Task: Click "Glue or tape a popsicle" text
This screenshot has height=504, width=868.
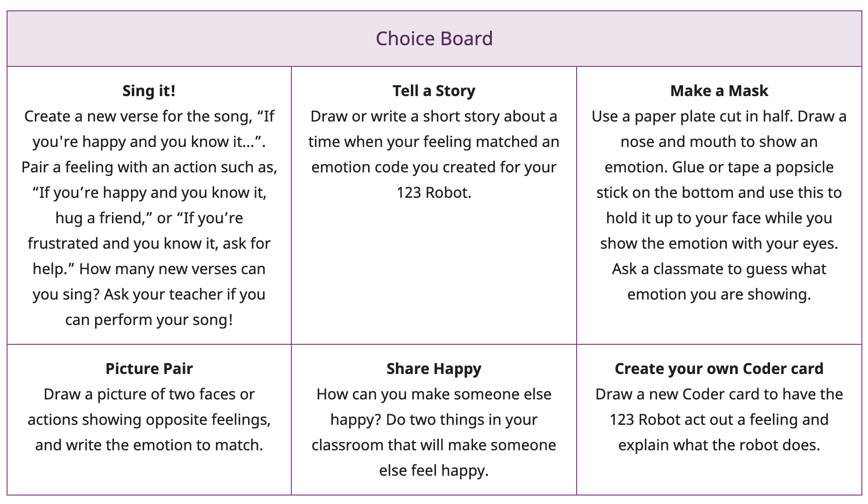Action: pyautogui.click(x=752, y=167)
